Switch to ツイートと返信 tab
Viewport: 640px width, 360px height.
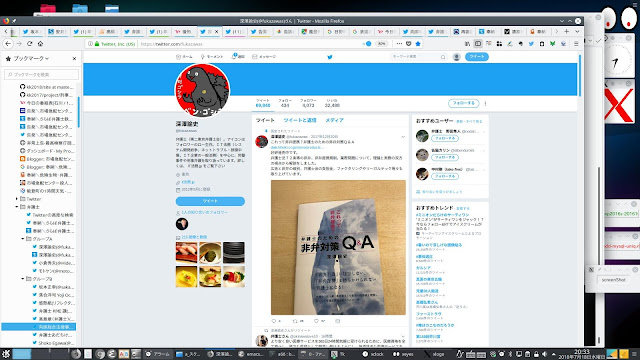tap(300, 120)
